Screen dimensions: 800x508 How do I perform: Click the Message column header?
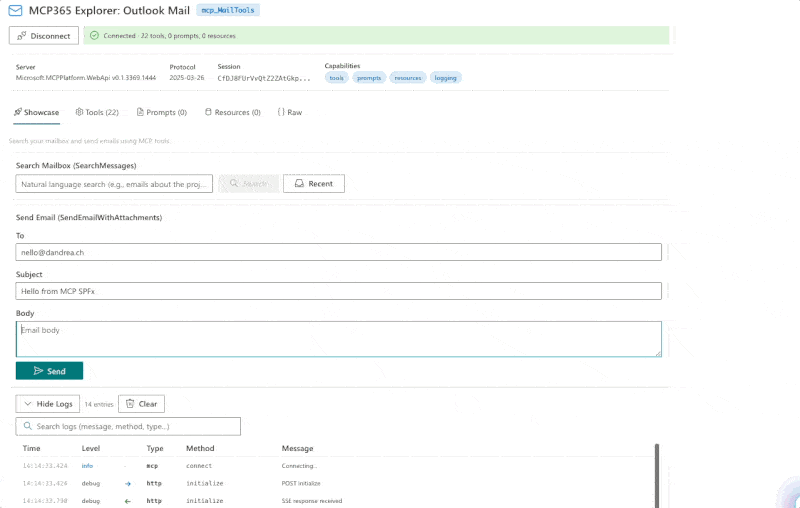[x=297, y=448]
